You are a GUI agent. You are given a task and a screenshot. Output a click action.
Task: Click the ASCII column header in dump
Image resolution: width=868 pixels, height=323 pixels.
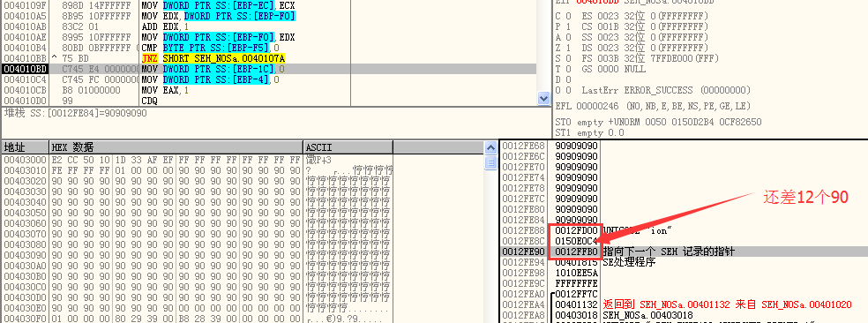point(348,146)
